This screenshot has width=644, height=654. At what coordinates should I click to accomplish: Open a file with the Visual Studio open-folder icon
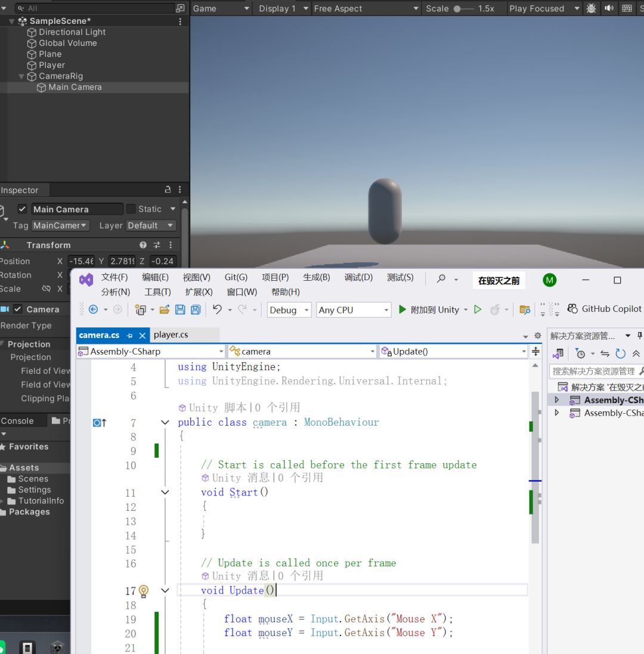[x=165, y=309]
